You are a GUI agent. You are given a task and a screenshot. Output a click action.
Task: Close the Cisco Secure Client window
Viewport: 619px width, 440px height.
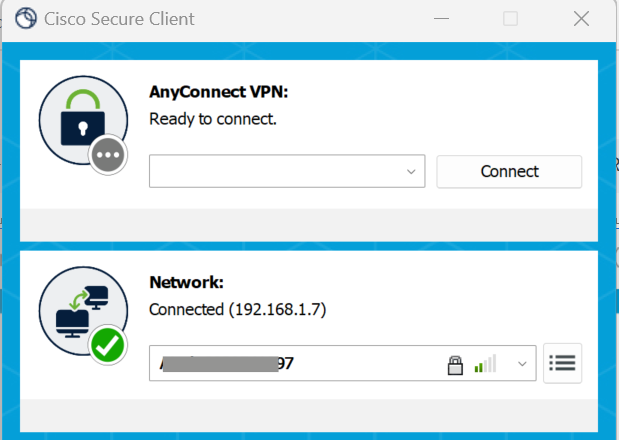(581, 19)
